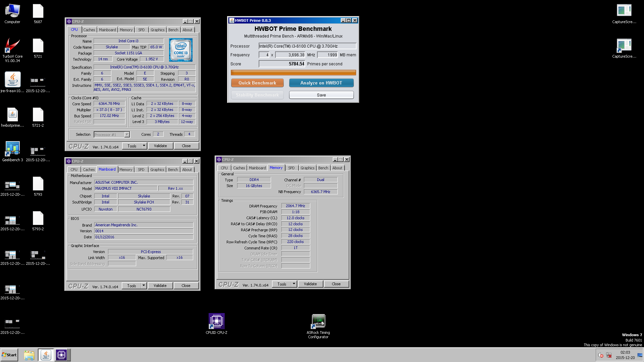Expand Tools dropdown arrow in Mainboard window
This screenshot has width=644, height=362.
point(144,286)
